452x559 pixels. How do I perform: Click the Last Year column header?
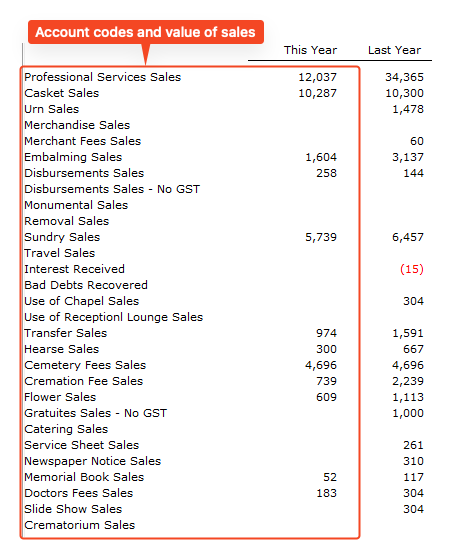tap(394, 50)
